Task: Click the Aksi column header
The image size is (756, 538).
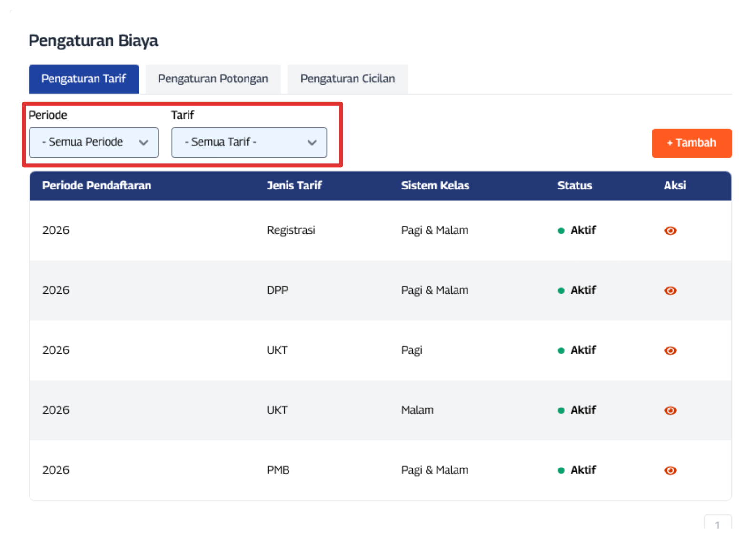Action: click(x=675, y=186)
